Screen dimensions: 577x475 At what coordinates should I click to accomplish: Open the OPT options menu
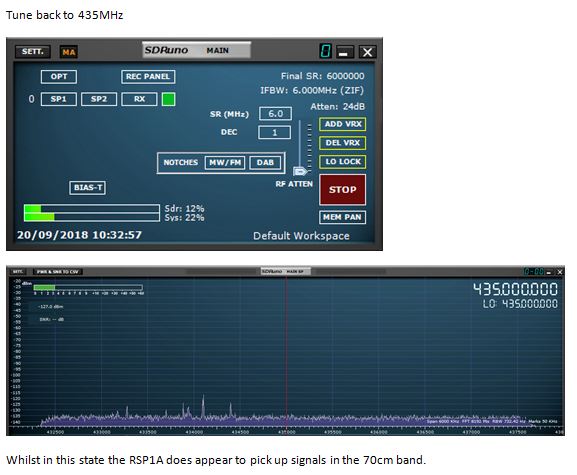[x=59, y=77]
